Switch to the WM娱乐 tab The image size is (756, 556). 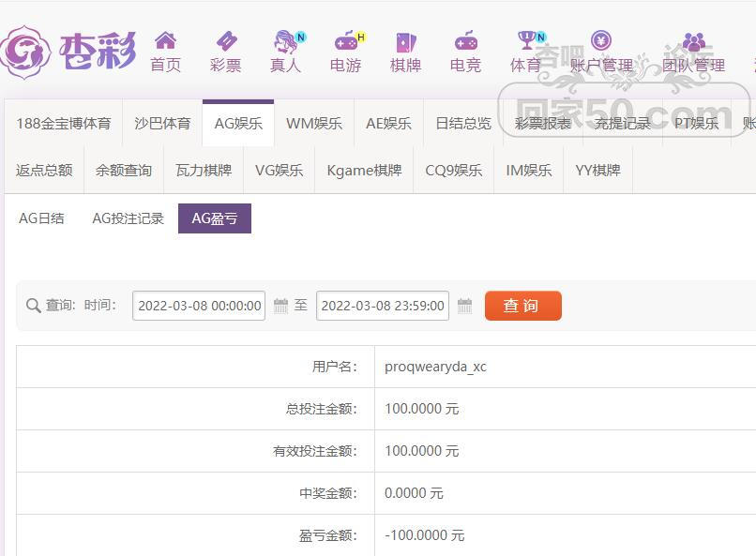(313, 124)
